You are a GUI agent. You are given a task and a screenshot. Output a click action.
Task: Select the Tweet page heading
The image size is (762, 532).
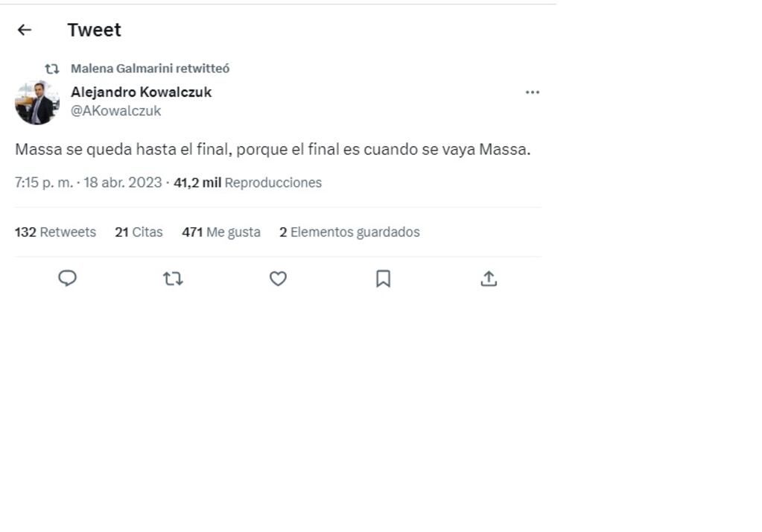(x=93, y=29)
